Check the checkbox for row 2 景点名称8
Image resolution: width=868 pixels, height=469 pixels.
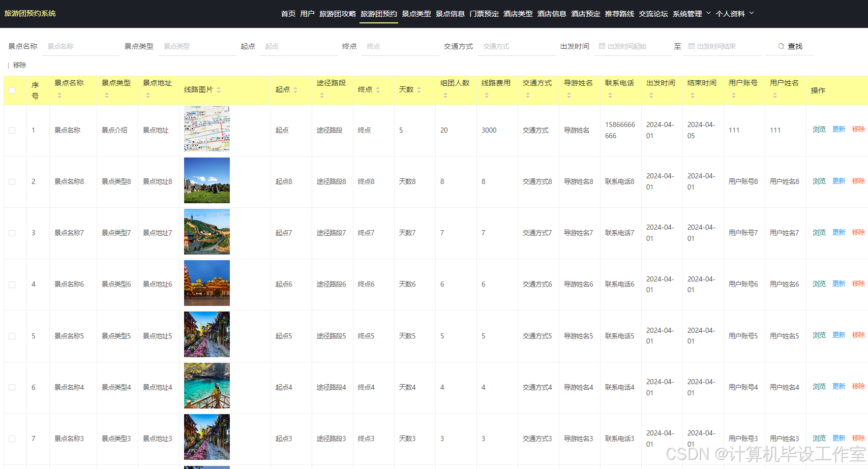12,182
